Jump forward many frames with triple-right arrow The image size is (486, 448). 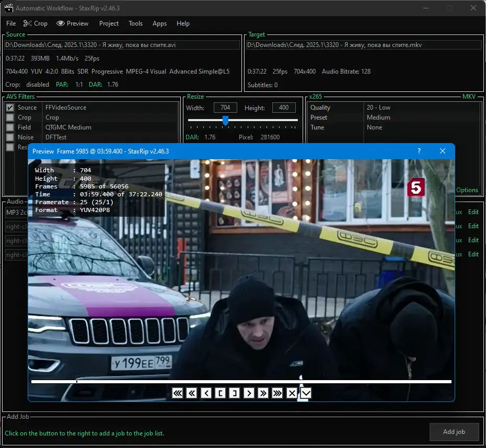pyautogui.click(x=277, y=393)
